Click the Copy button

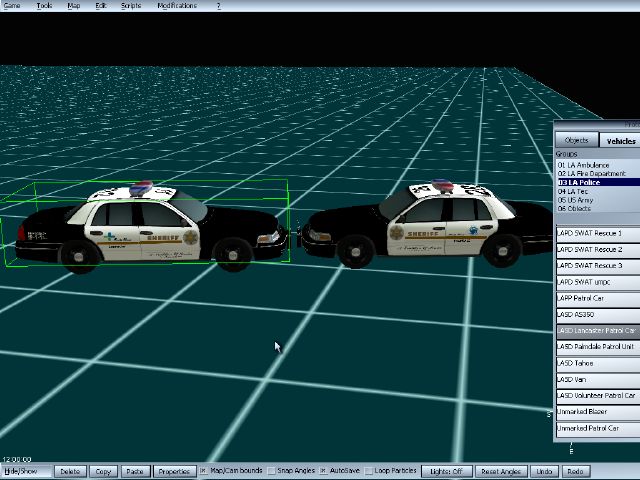[x=103, y=471]
